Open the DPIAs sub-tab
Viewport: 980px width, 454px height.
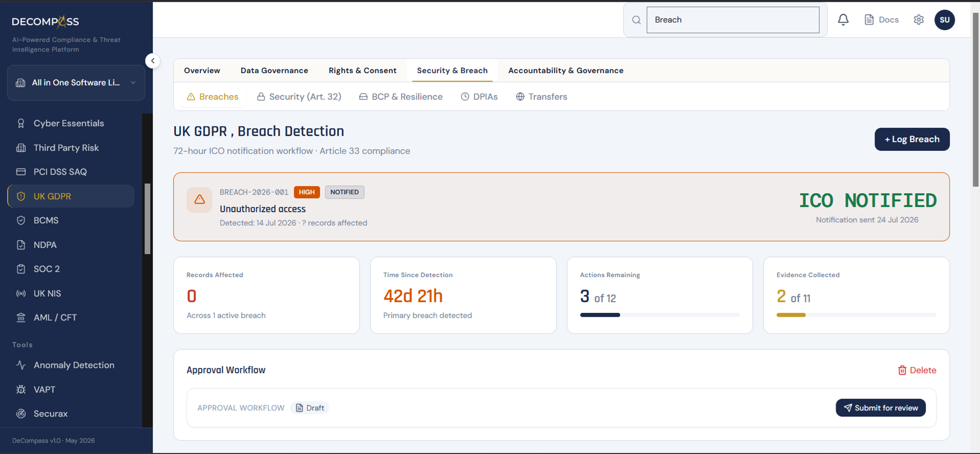[479, 97]
